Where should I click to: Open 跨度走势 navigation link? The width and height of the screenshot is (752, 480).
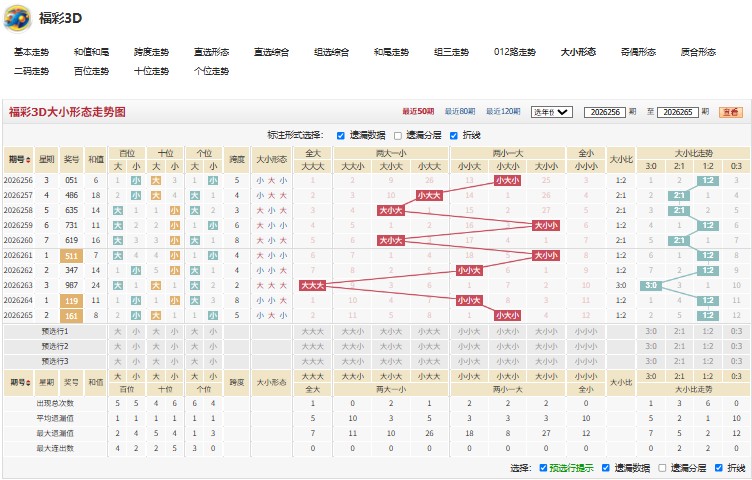click(151, 52)
